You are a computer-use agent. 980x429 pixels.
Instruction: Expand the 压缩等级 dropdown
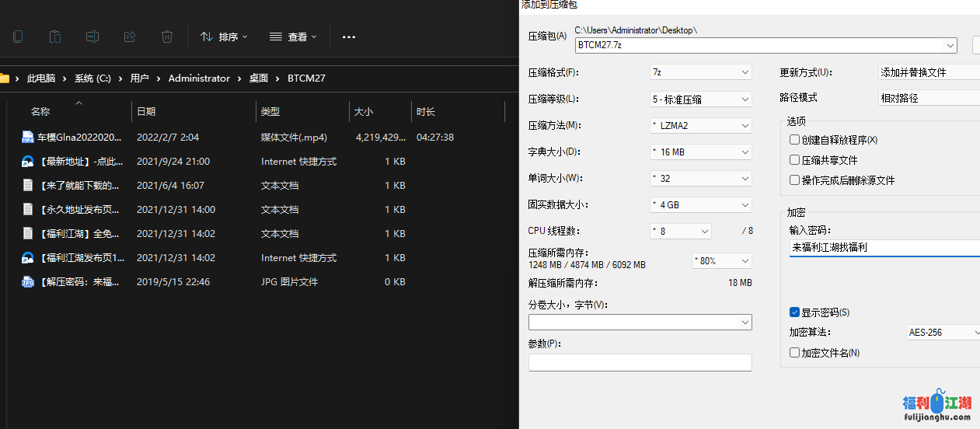tap(700, 99)
